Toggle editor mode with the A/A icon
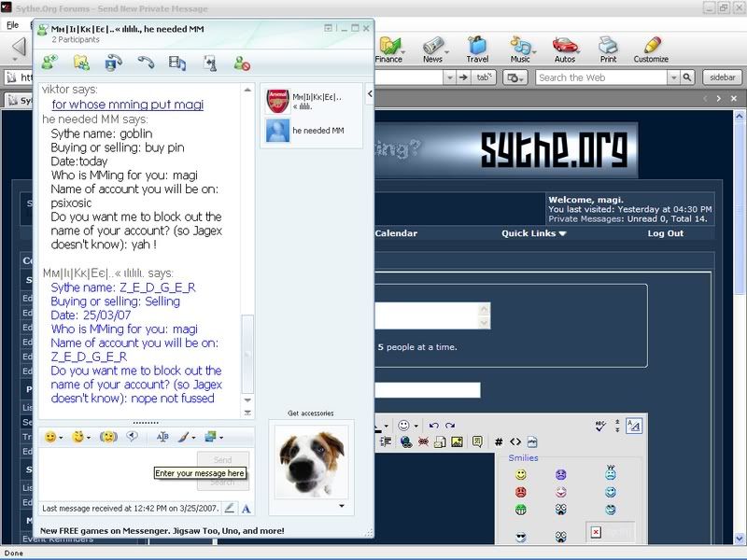This screenshot has width=747, height=560. click(634, 426)
